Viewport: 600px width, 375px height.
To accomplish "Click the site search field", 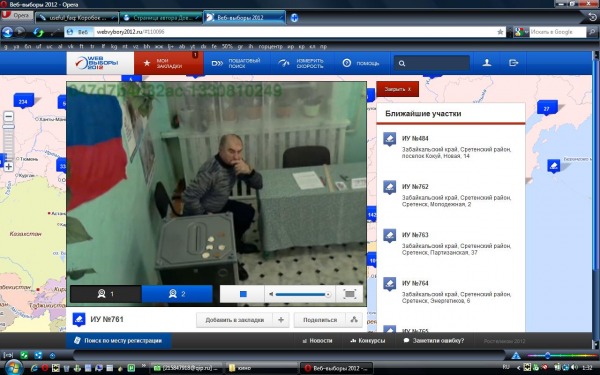I will point(432,64).
